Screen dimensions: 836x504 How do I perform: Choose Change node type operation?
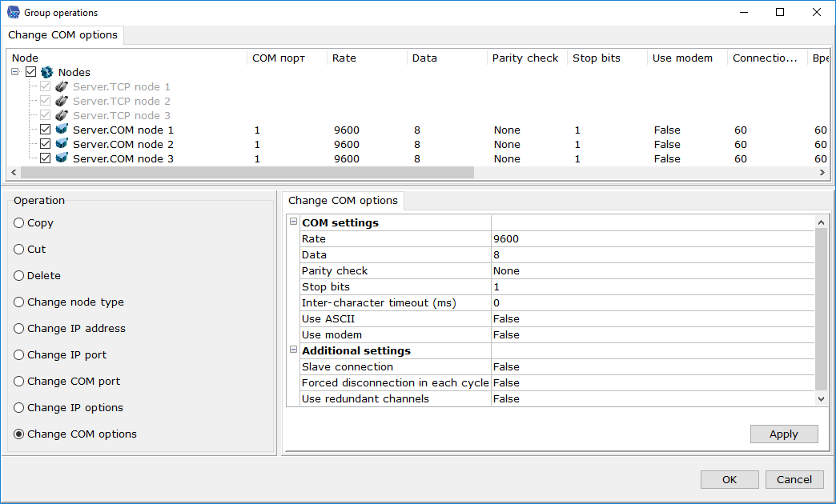click(x=19, y=302)
